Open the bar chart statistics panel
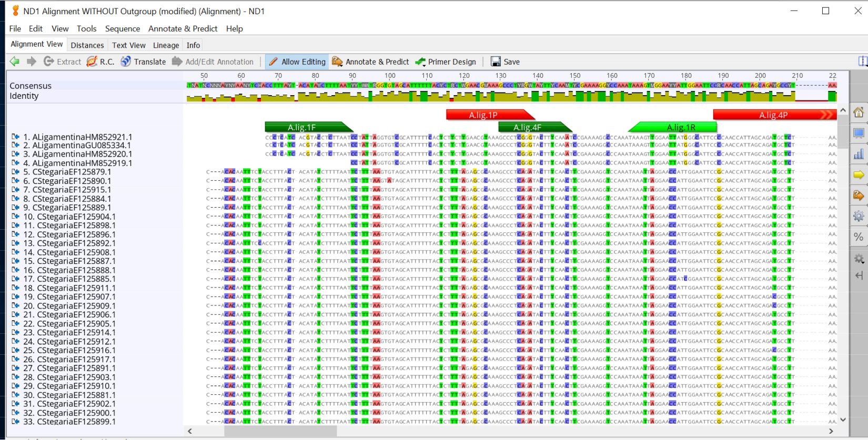This screenshot has height=440, width=868. click(x=859, y=154)
